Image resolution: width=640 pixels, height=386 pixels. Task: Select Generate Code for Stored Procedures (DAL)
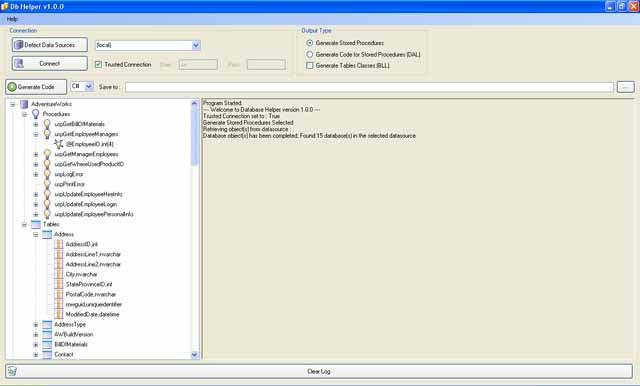tap(310, 54)
